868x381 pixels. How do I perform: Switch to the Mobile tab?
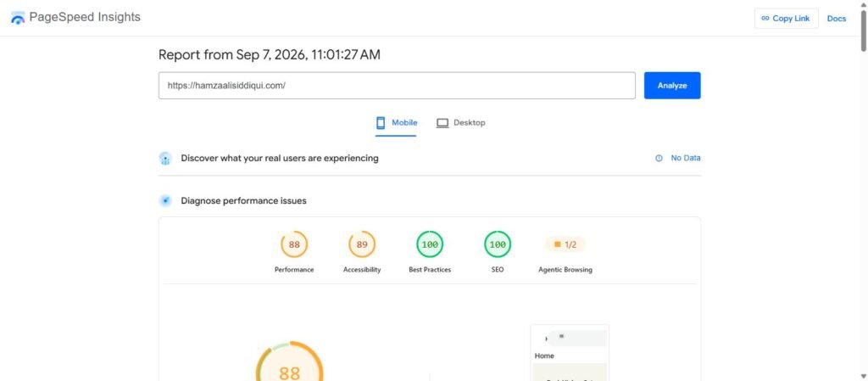coord(397,123)
